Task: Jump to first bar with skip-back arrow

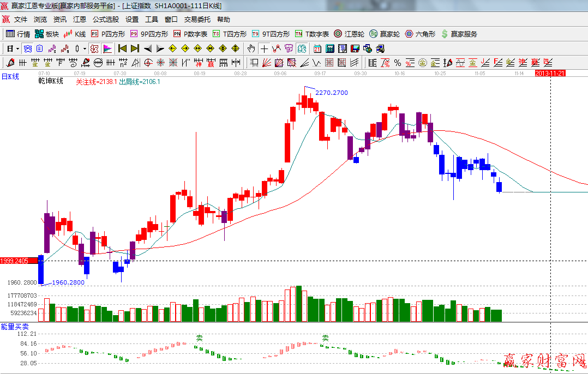Action: 122,49
